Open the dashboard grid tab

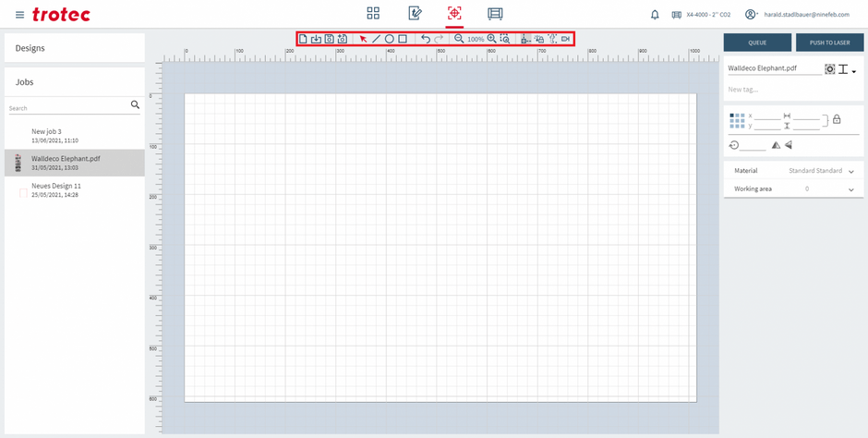(x=373, y=14)
